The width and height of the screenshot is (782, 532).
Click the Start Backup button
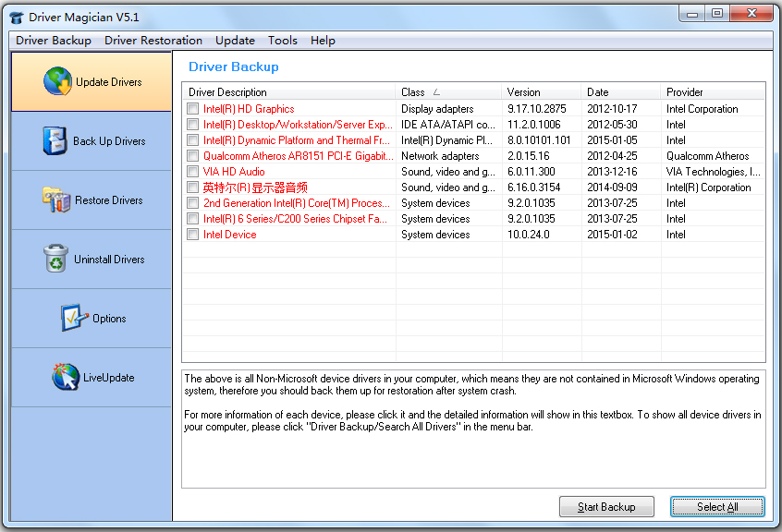click(x=606, y=506)
